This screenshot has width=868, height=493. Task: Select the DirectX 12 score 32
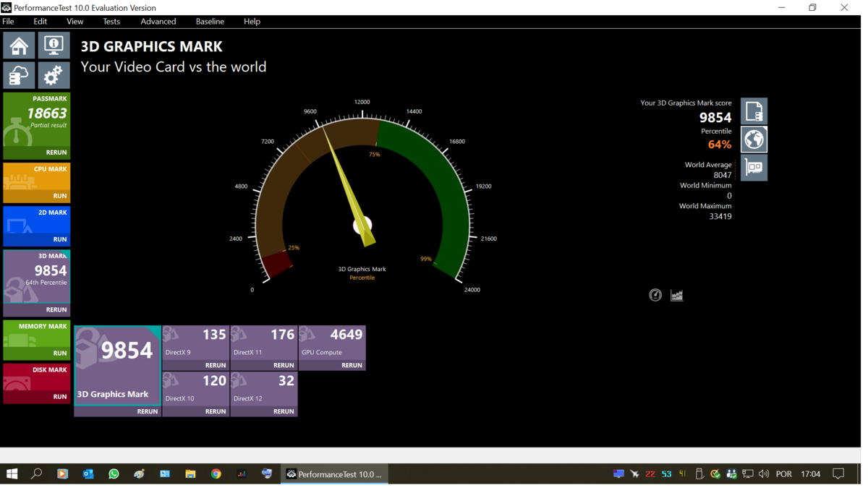pyautogui.click(x=286, y=381)
